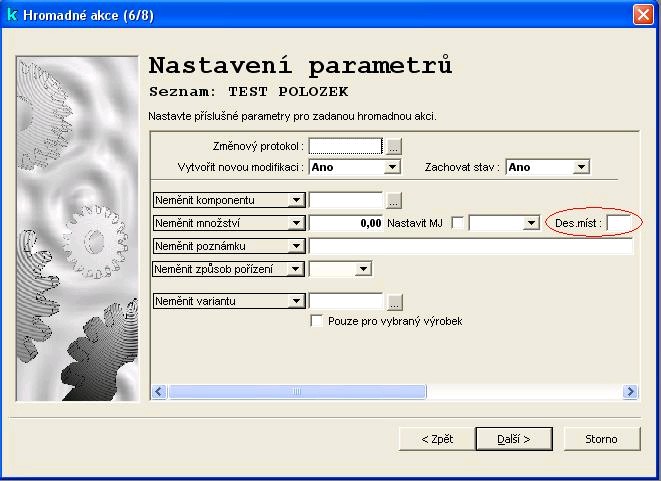661x481 pixels.
Task: Click the horizontal scrollbar thumb
Action: click(297, 392)
